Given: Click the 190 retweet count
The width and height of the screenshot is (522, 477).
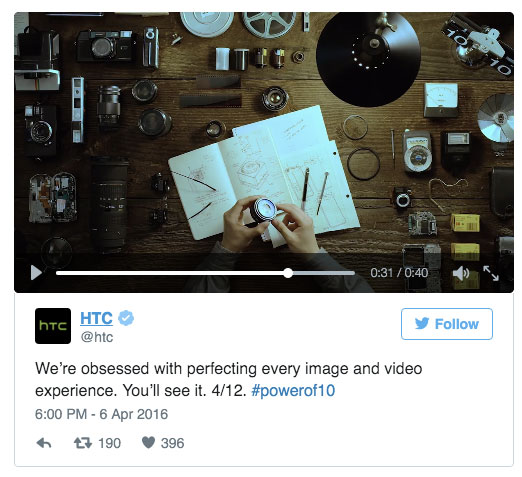Looking at the screenshot, I should [109, 443].
